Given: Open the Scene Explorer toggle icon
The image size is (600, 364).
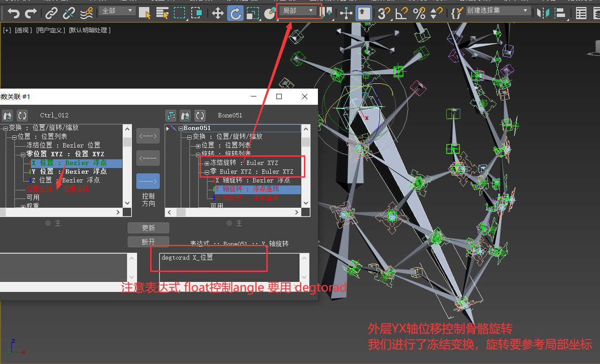Looking at the screenshot, I should pyautogui.click(x=581, y=13).
